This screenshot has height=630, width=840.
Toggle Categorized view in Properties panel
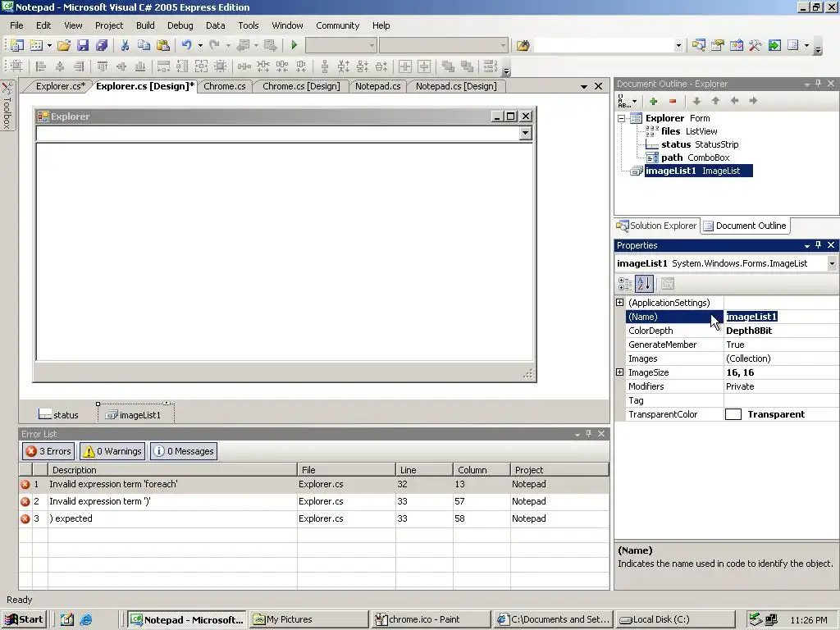click(x=624, y=284)
